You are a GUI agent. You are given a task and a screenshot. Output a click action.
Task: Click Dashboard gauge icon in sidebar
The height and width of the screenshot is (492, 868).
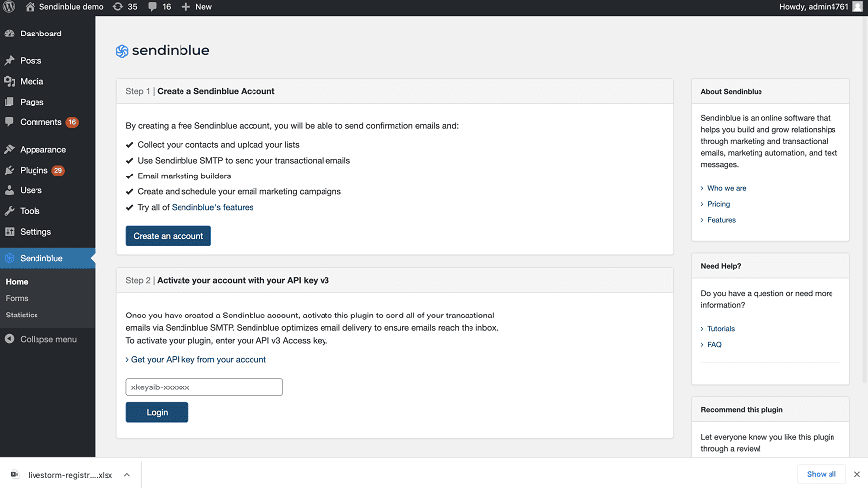10,34
